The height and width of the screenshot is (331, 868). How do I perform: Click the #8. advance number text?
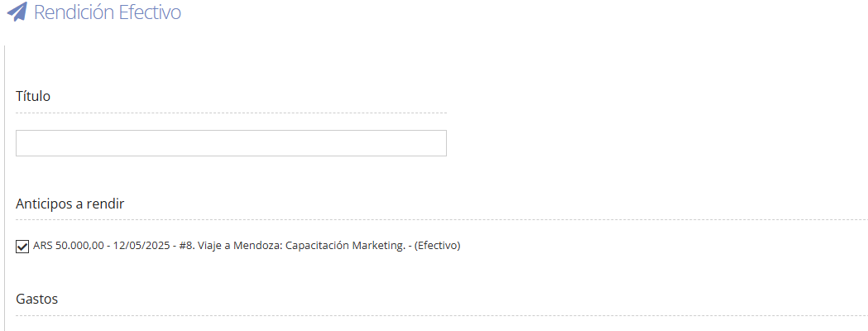point(181,246)
